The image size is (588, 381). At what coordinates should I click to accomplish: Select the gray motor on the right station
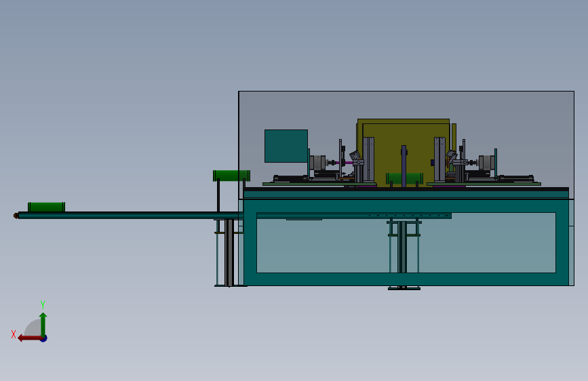click(486, 163)
